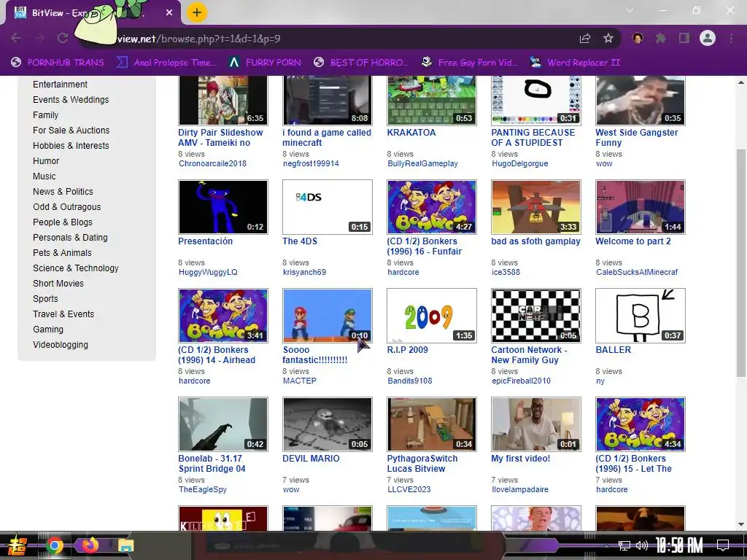Launch Chrome from the taskbar
This screenshot has width=747, height=560.
click(x=55, y=545)
